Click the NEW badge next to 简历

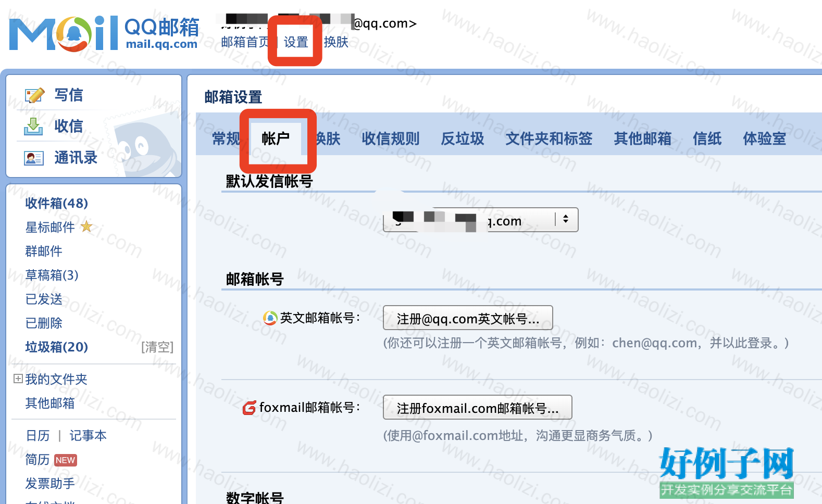tap(65, 460)
